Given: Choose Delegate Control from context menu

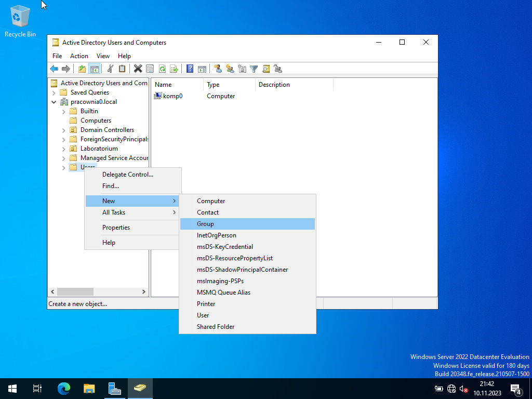Looking at the screenshot, I should [132, 175].
